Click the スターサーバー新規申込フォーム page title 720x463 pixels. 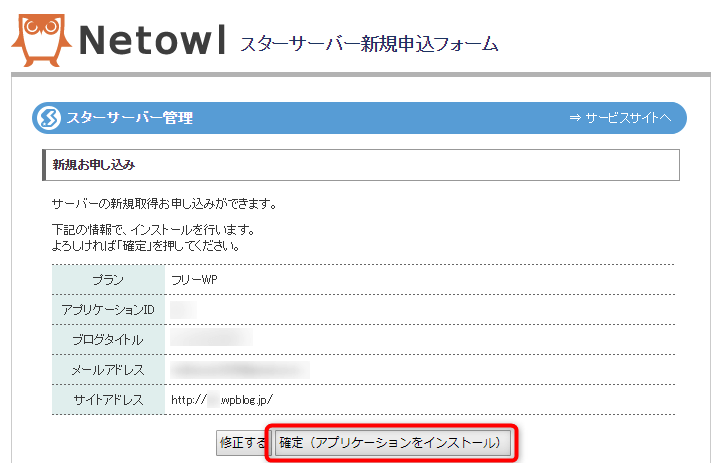coord(368,44)
